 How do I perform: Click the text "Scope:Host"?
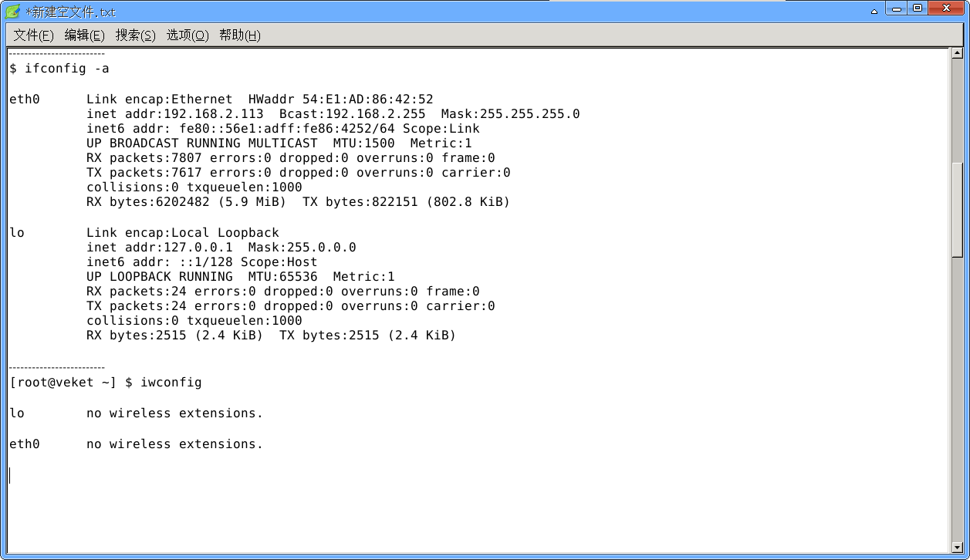[279, 262]
